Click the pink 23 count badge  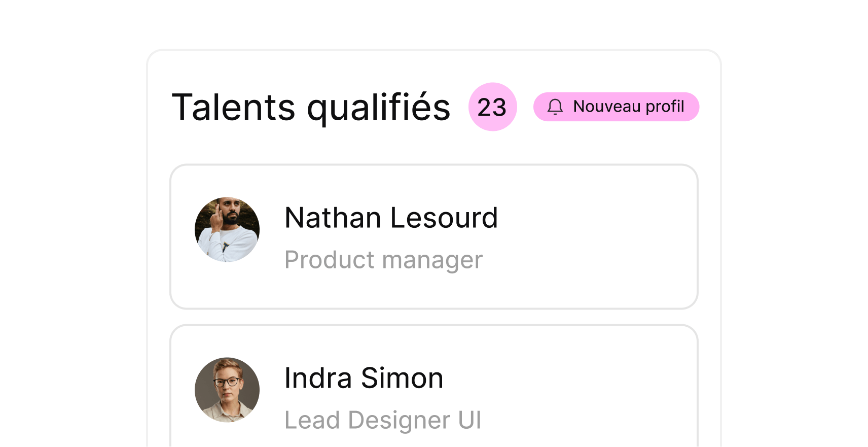[492, 107]
